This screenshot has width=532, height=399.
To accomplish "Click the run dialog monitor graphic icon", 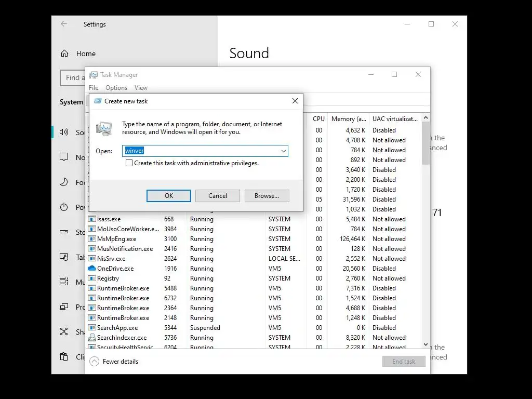I will click(x=104, y=129).
